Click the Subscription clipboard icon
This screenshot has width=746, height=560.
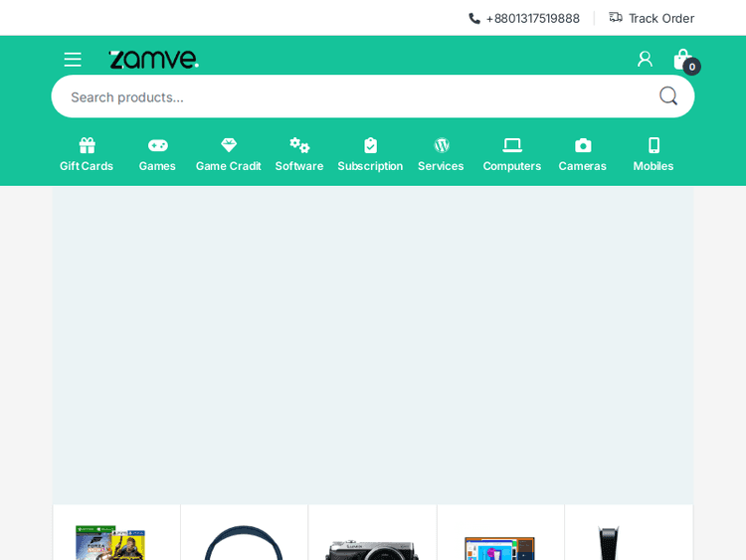(x=370, y=145)
